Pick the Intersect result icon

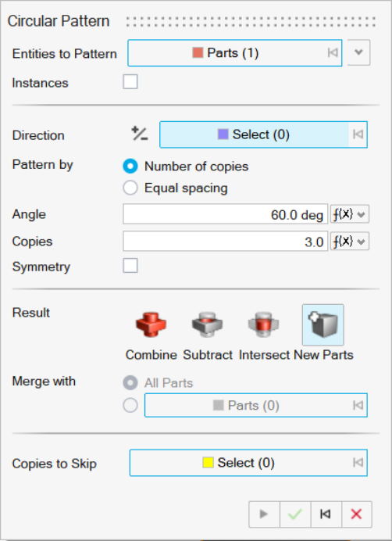coord(263,324)
